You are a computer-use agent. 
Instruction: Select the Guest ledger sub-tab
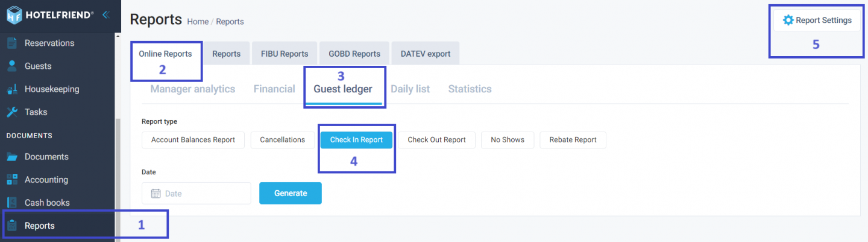[x=343, y=89]
